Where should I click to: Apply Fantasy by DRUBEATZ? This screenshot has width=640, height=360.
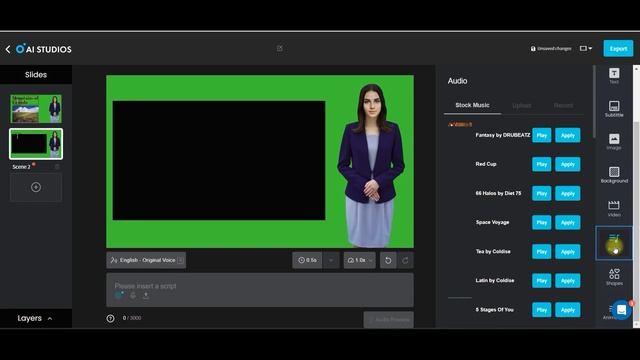[568, 135]
